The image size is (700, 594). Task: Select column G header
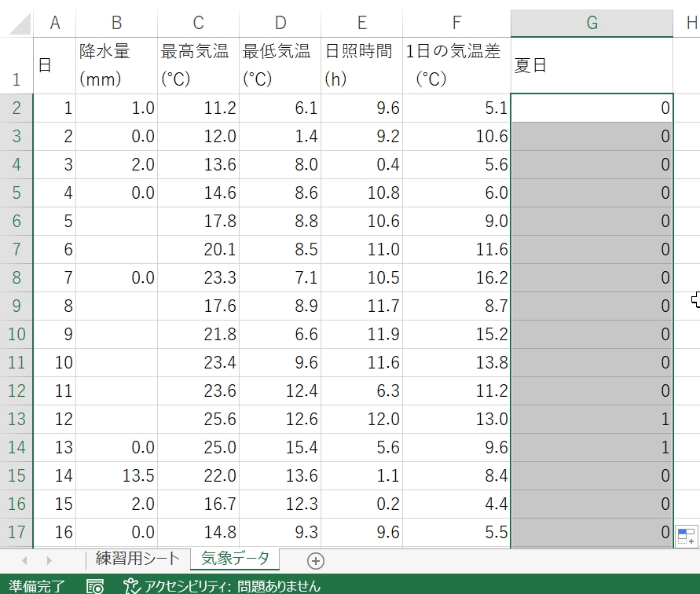[x=592, y=23]
